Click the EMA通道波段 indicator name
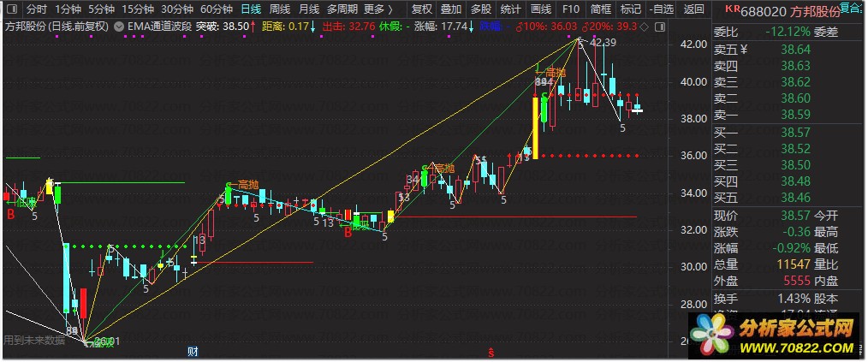The image size is (868, 362). click(160, 26)
